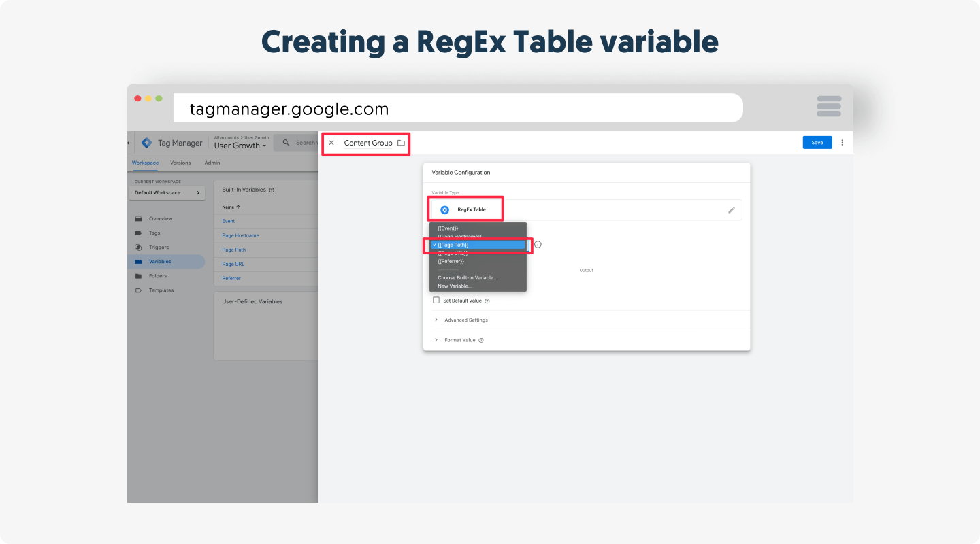Click help icon next to Format Value
Screen dimensions: 980x544
(x=481, y=340)
